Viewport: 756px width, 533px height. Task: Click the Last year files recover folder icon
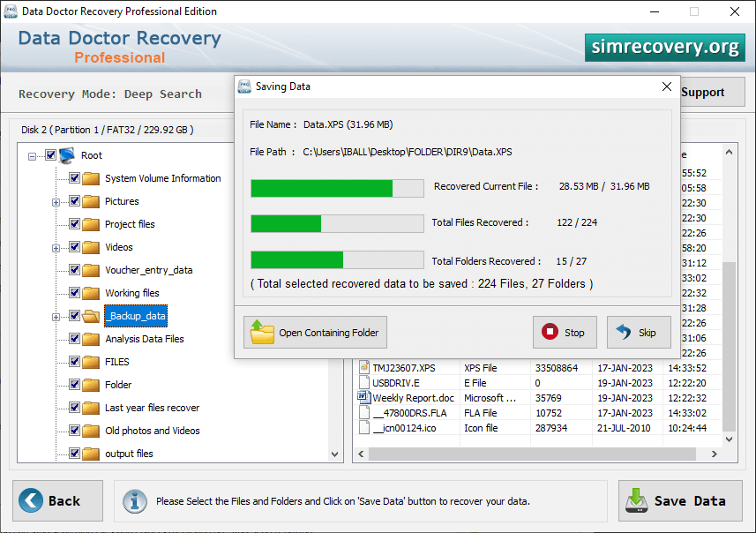coord(91,408)
